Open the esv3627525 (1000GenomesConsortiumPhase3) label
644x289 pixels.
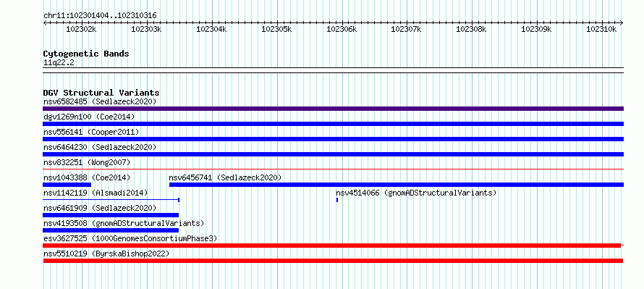130,238
